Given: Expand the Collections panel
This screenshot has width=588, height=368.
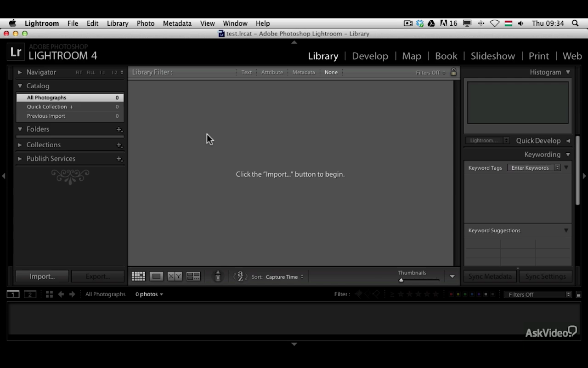Looking at the screenshot, I should point(20,145).
